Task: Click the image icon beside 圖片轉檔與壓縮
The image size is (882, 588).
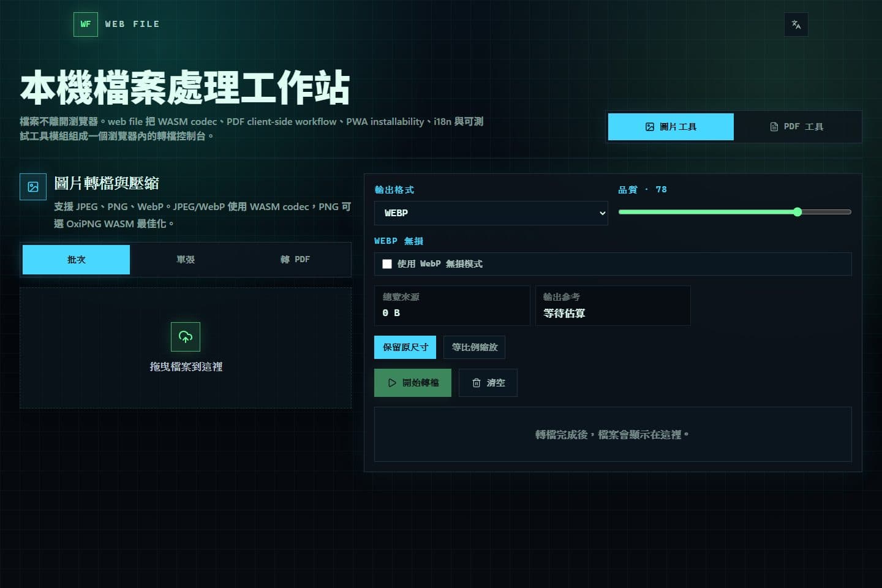Action: coord(33,187)
